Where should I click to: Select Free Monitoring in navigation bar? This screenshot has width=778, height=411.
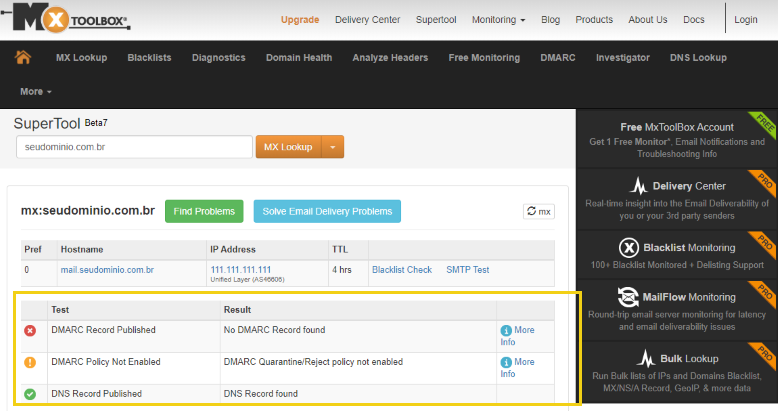click(x=484, y=58)
